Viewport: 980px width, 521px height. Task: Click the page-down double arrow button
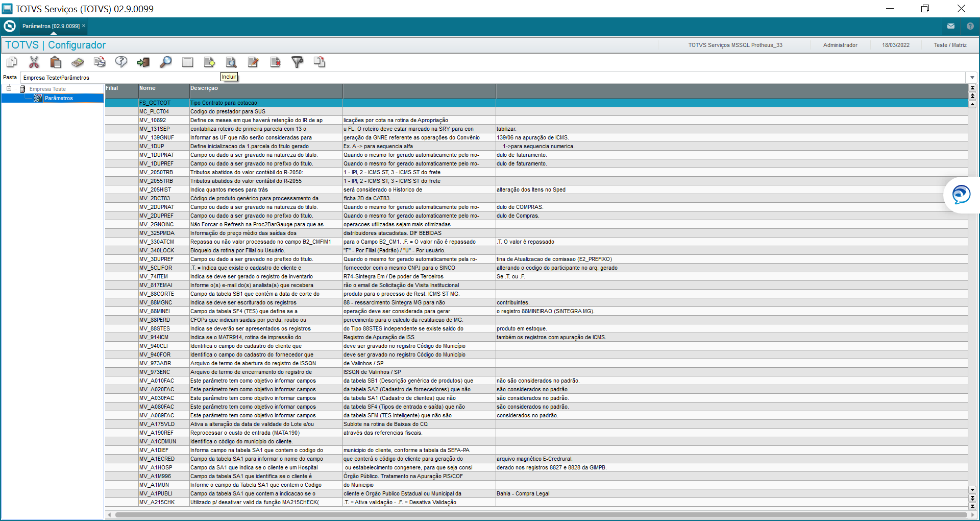tap(972, 498)
